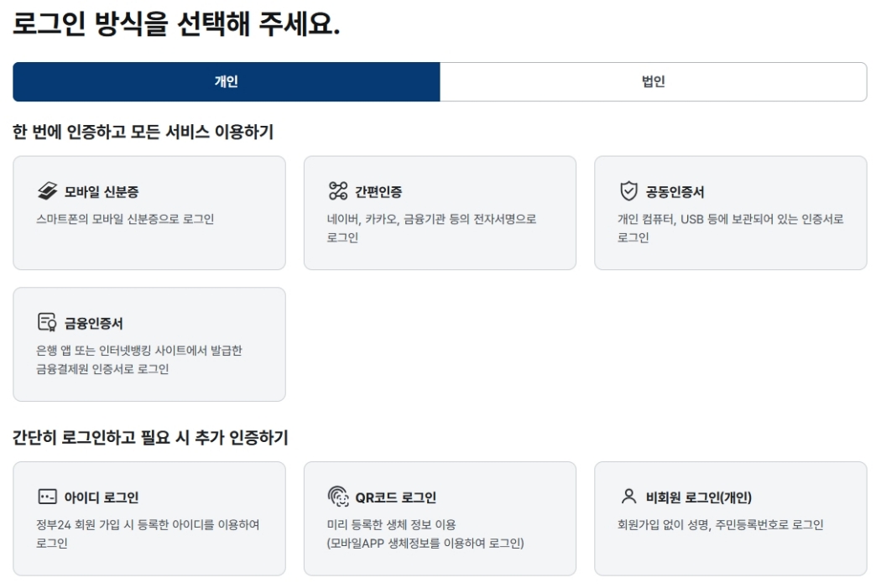Choose 공동인증서 login title

click(675, 192)
